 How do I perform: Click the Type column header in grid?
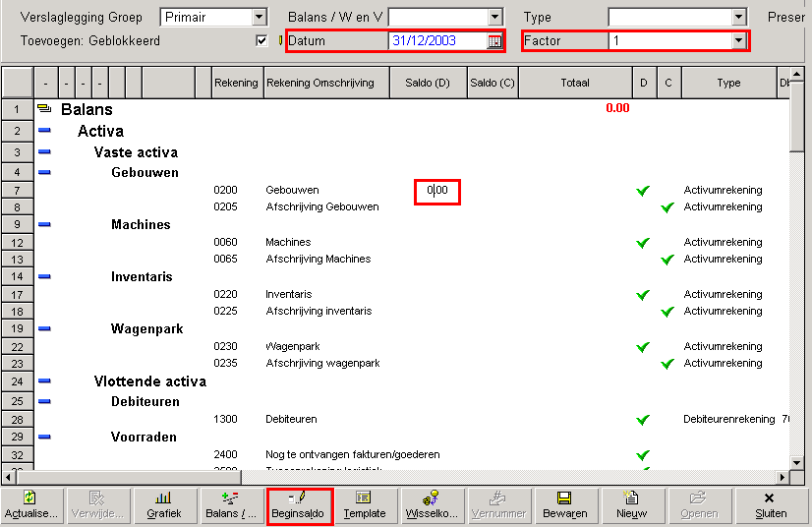[x=728, y=83]
